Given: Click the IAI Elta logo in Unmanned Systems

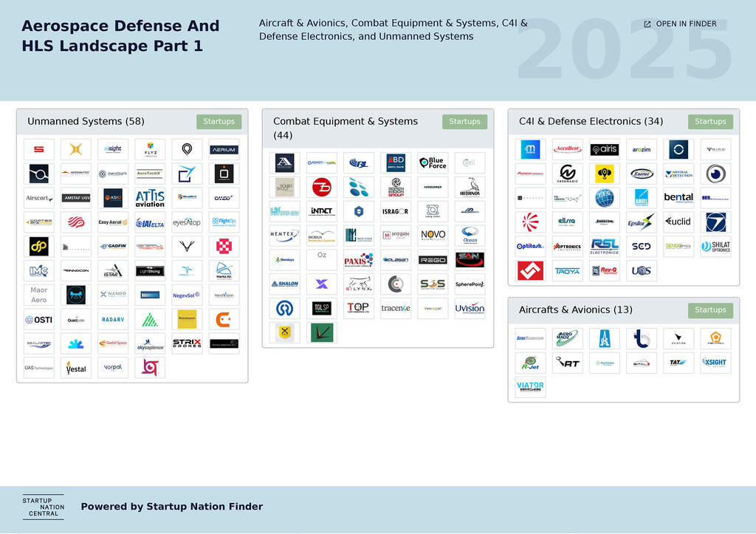Looking at the screenshot, I should 150,222.
